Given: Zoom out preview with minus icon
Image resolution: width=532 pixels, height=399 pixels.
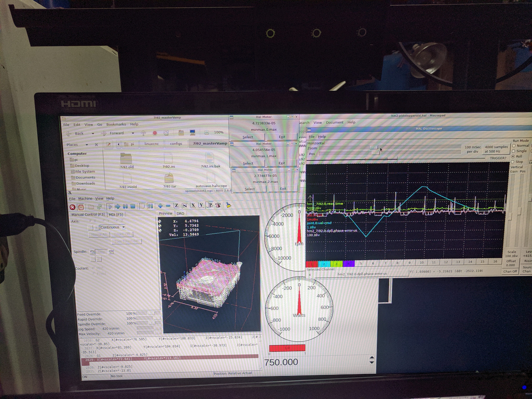Looking at the screenshot, I should (168, 206).
